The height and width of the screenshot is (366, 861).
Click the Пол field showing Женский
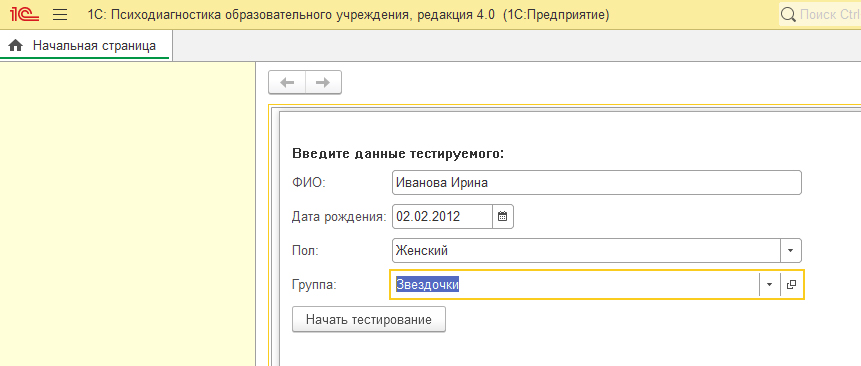point(586,250)
